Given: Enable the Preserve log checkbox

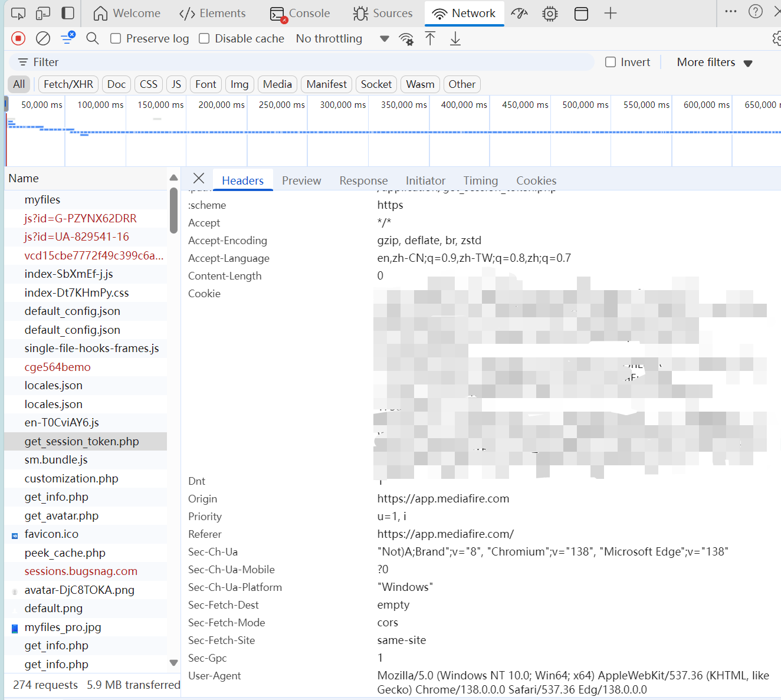Looking at the screenshot, I should pyautogui.click(x=116, y=38).
